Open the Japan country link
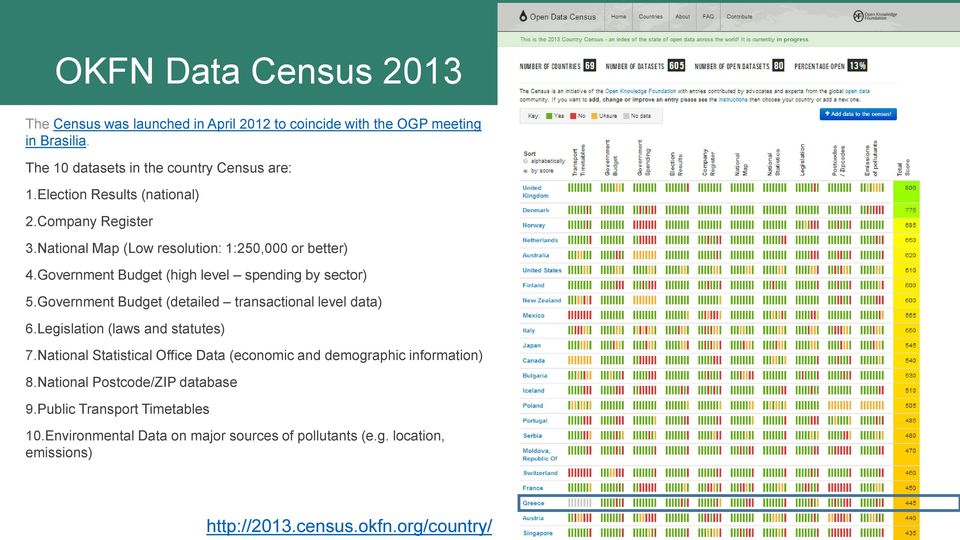 click(x=531, y=345)
